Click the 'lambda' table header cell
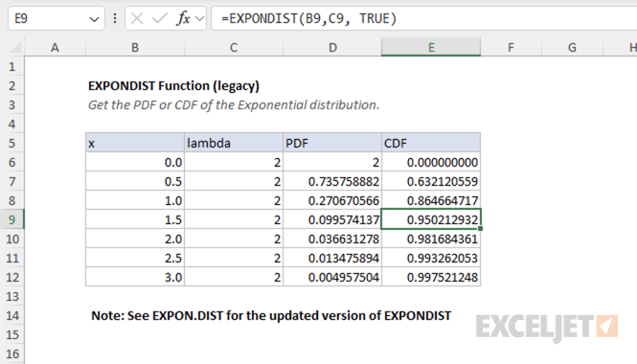 coord(234,143)
